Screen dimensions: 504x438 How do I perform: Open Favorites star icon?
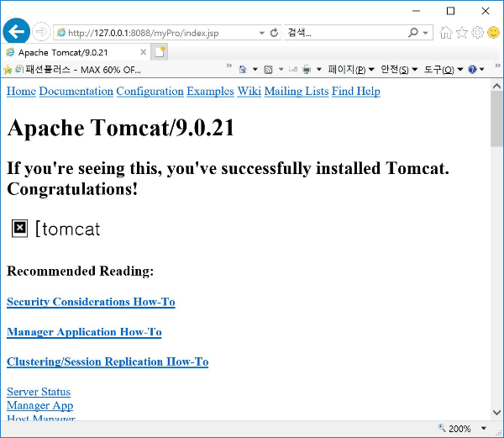462,32
